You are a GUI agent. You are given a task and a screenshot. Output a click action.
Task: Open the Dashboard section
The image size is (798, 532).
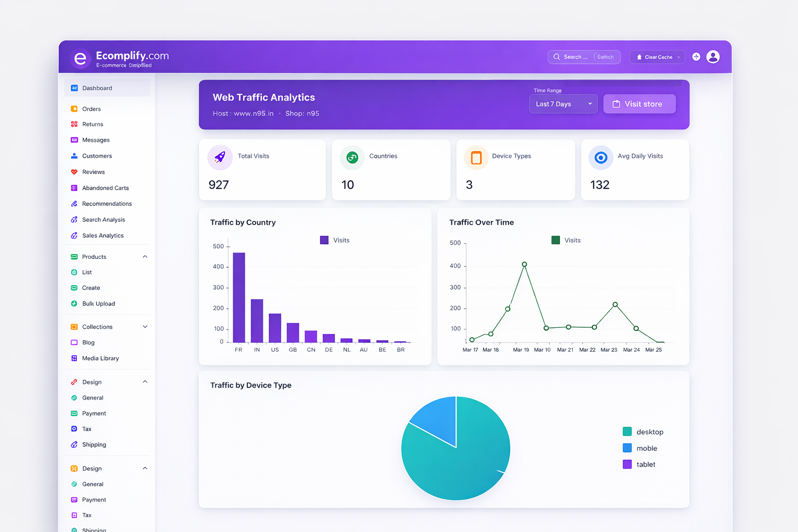coord(97,88)
